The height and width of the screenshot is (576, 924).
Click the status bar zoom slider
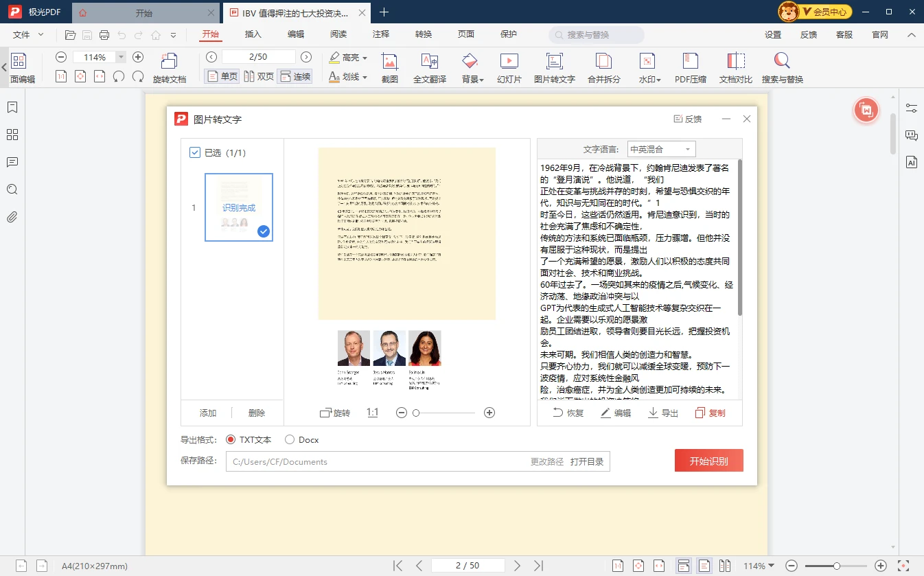[x=837, y=566]
